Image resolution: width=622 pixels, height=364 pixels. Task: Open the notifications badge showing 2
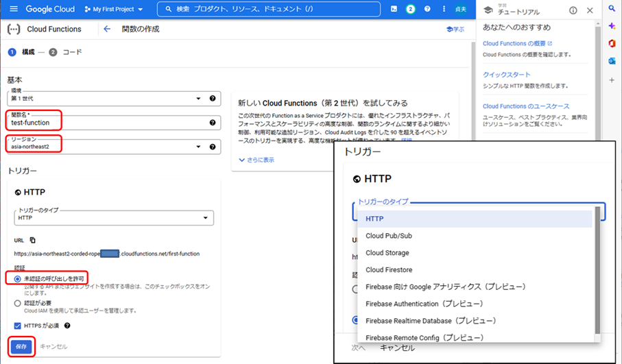[x=411, y=10]
